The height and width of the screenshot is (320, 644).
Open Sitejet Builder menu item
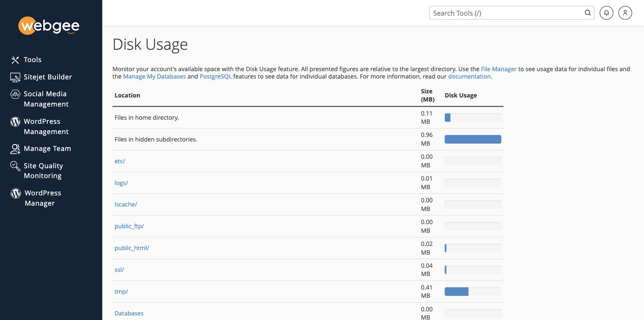(x=48, y=77)
